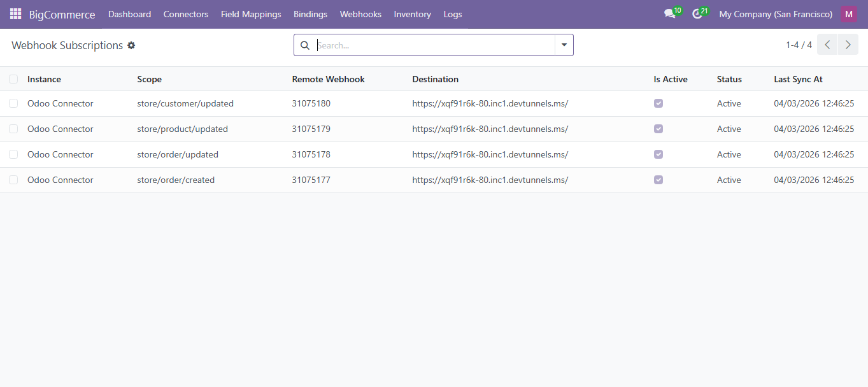Toggle Is Active for store/customer/updated
This screenshot has width=868, height=387.
pyautogui.click(x=658, y=103)
